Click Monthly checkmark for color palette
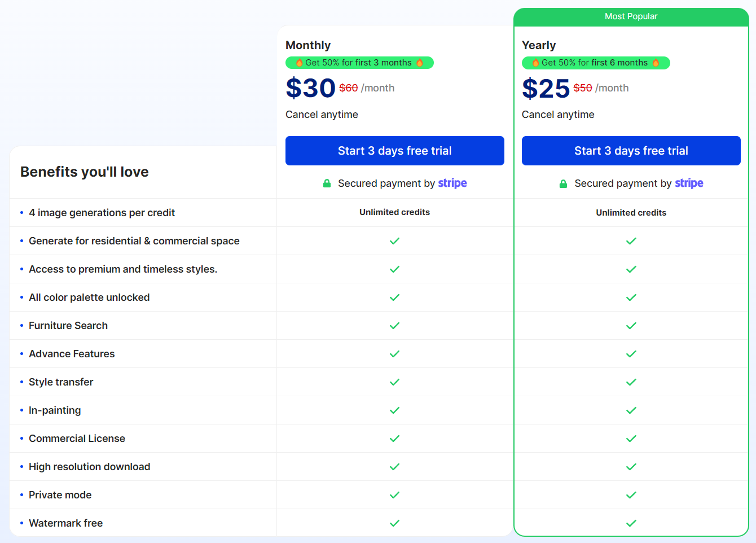The image size is (756, 543). (395, 297)
